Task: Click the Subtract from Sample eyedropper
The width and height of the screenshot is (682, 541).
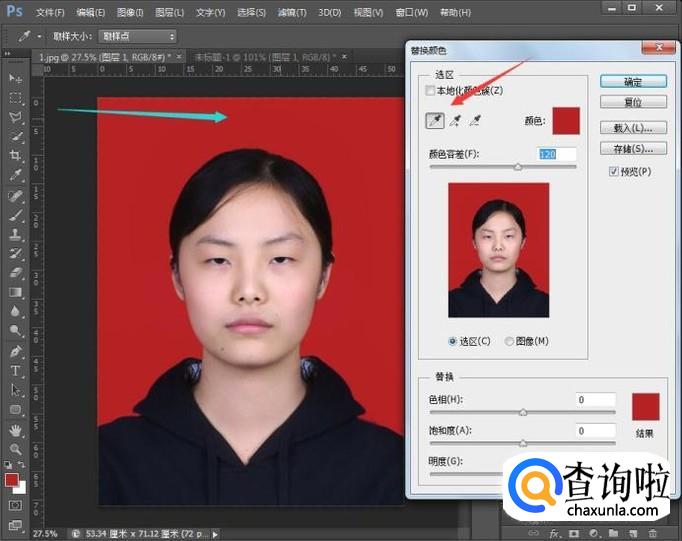Action: click(476, 121)
